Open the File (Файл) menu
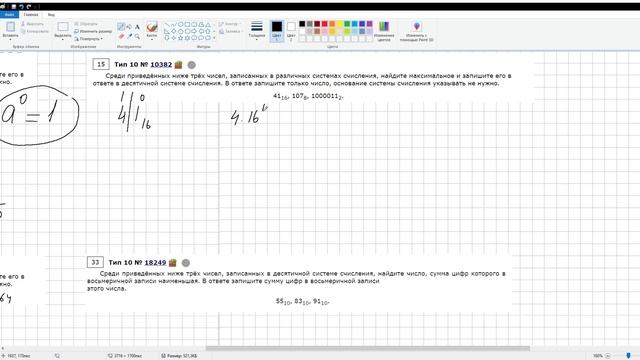 pos(9,15)
